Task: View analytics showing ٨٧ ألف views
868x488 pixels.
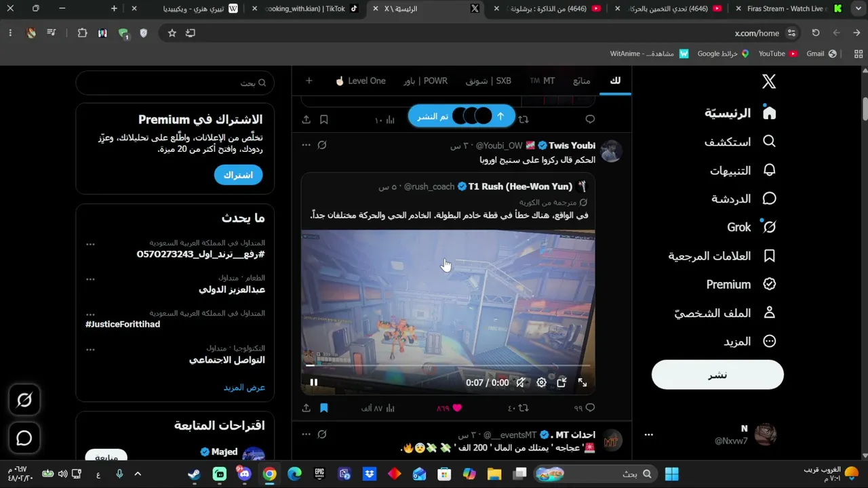Action: (x=379, y=408)
